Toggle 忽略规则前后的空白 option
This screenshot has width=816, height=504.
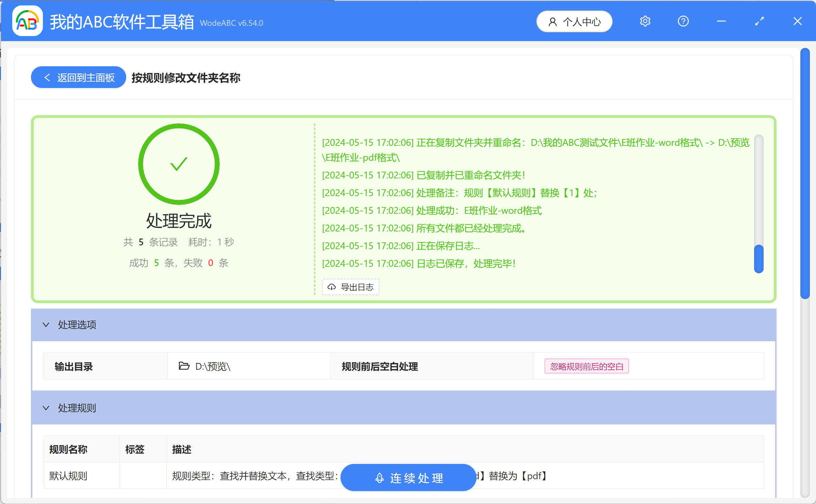pos(586,366)
